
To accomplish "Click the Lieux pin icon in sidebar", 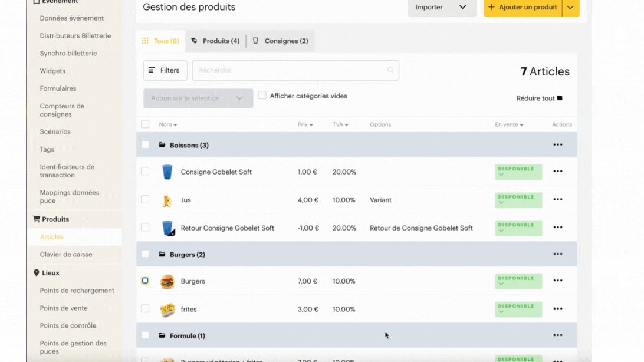I will [37, 272].
